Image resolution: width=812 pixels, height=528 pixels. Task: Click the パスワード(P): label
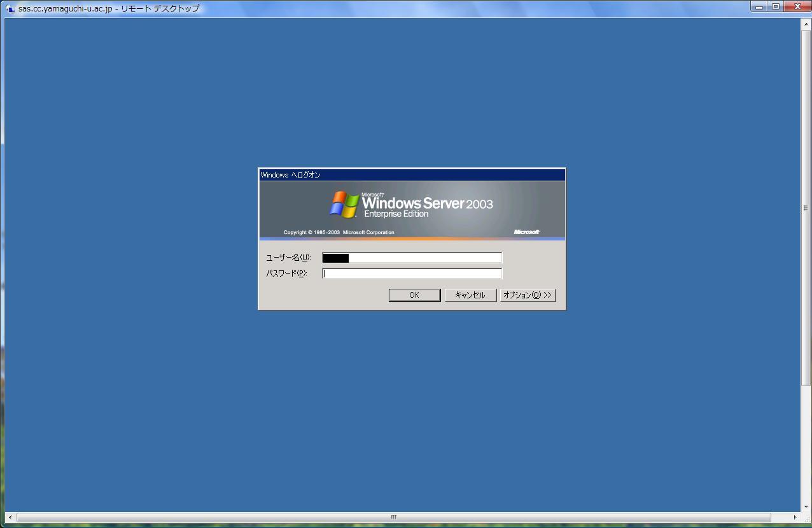point(286,274)
